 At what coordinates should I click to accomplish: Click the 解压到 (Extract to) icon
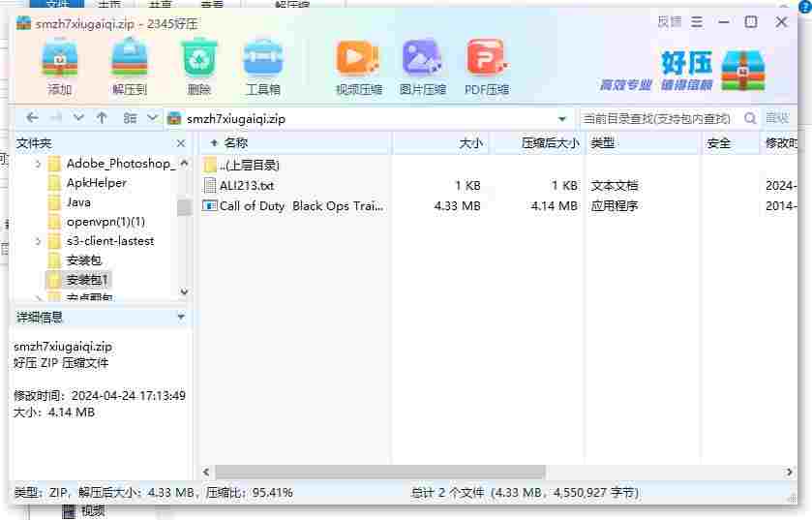click(x=130, y=58)
